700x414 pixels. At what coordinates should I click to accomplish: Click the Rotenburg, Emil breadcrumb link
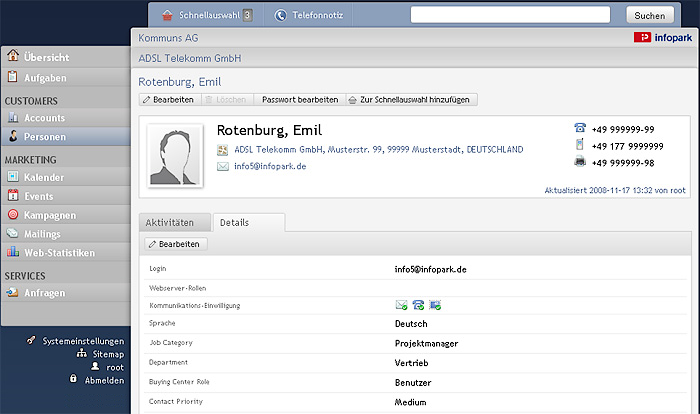(x=179, y=82)
